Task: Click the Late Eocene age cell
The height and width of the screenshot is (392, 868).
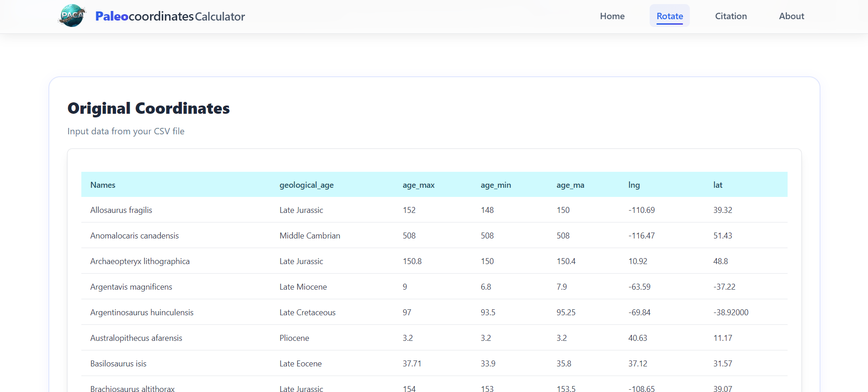Action: click(x=301, y=364)
